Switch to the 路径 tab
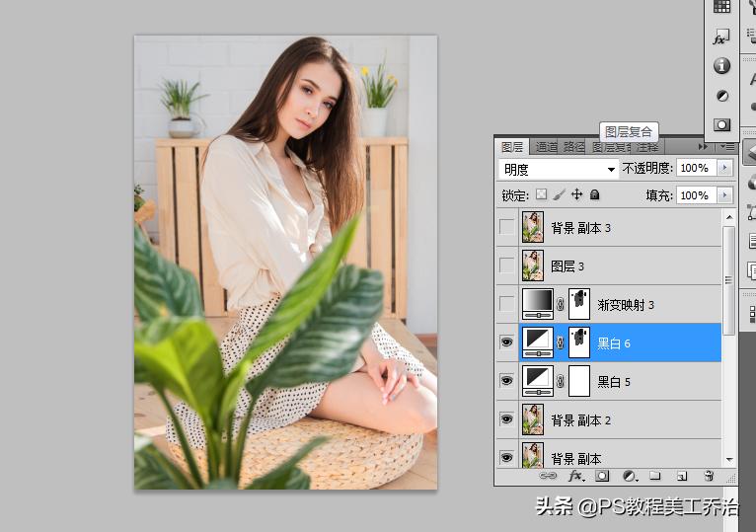The image size is (756, 532). 573,147
